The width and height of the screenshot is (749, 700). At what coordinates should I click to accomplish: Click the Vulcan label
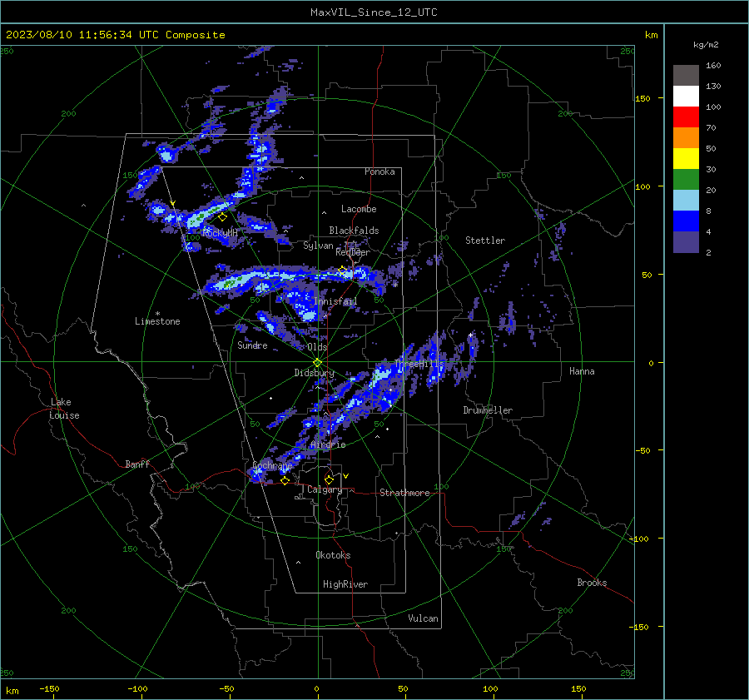pyautogui.click(x=423, y=618)
